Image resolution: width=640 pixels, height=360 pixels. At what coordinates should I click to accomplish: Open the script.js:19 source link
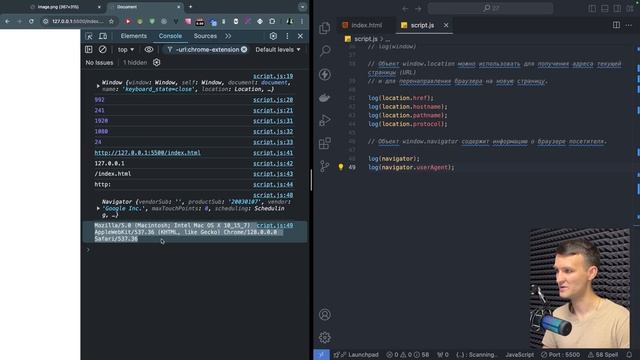click(x=273, y=76)
